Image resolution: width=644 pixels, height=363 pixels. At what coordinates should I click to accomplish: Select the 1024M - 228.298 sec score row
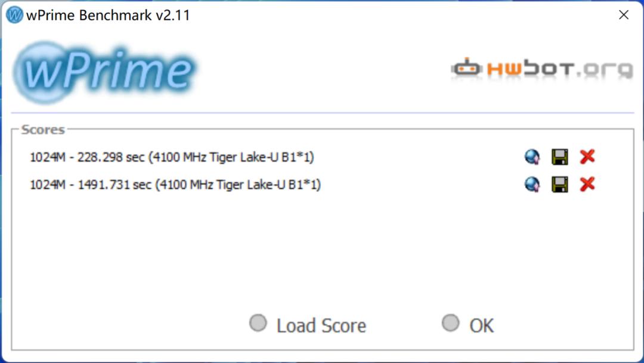pos(172,157)
